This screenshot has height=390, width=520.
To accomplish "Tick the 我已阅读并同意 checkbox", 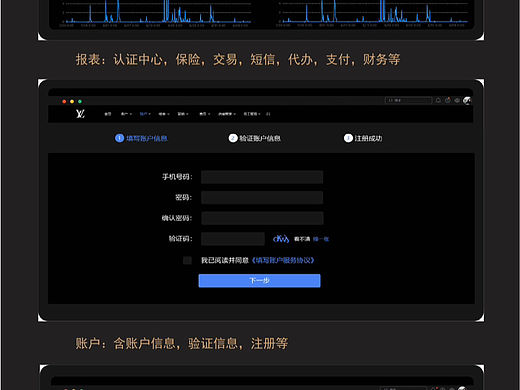I will (x=187, y=260).
